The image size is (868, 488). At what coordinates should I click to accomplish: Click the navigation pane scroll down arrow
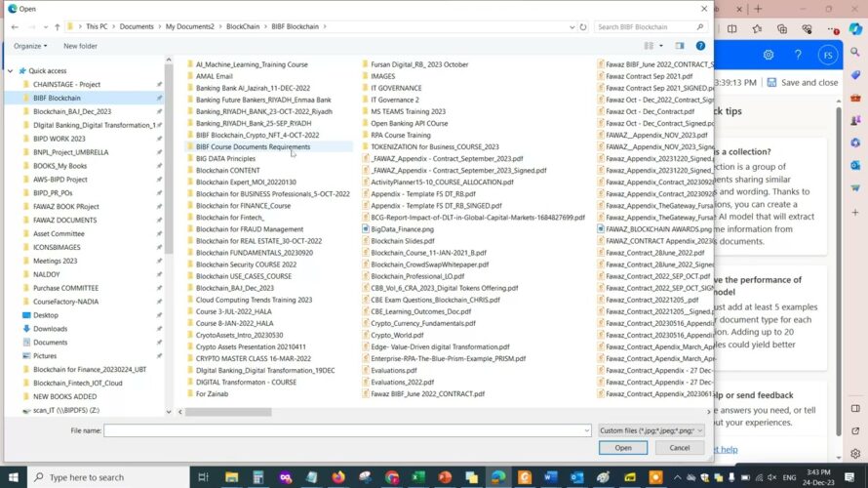[x=169, y=412]
